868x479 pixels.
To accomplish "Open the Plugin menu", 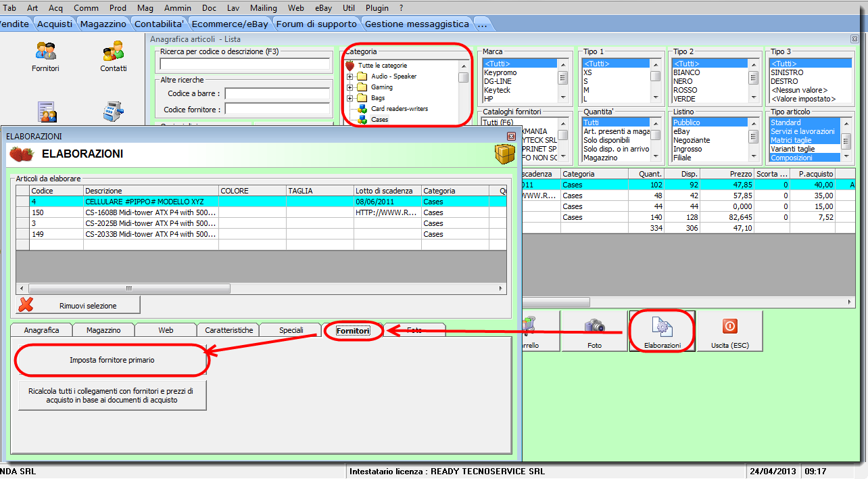I will pos(377,8).
